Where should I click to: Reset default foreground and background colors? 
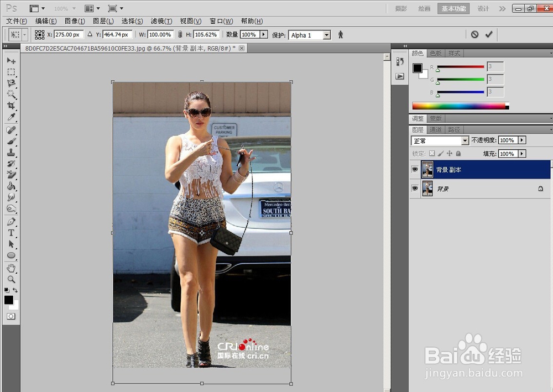pyautogui.click(x=6, y=290)
